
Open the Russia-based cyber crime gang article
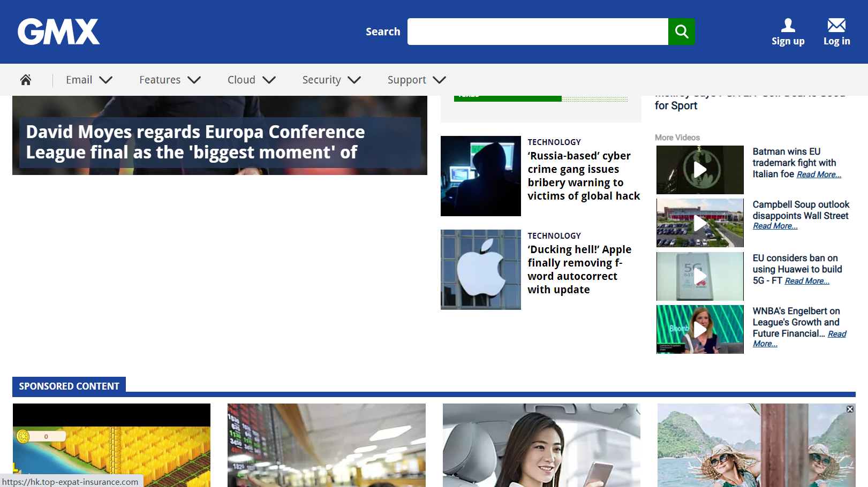[x=584, y=176]
